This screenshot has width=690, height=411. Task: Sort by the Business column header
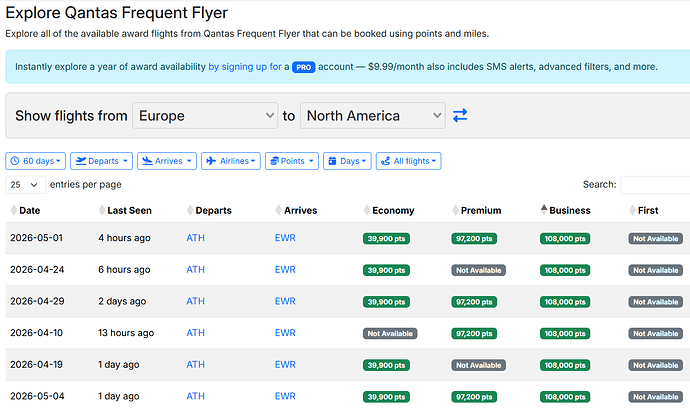click(569, 211)
